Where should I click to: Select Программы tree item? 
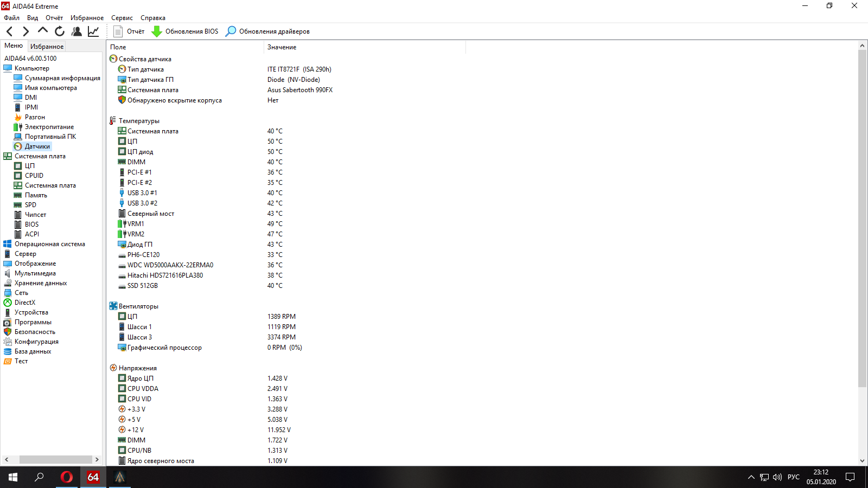(33, 322)
